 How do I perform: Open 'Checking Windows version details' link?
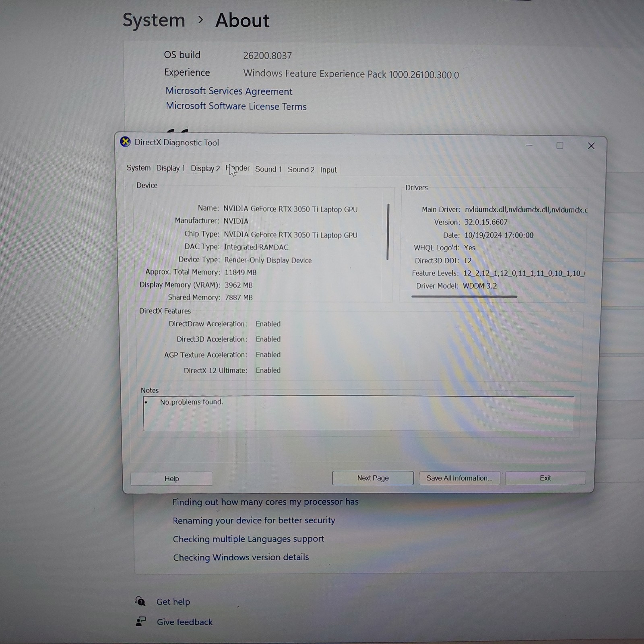[x=241, y=557]
